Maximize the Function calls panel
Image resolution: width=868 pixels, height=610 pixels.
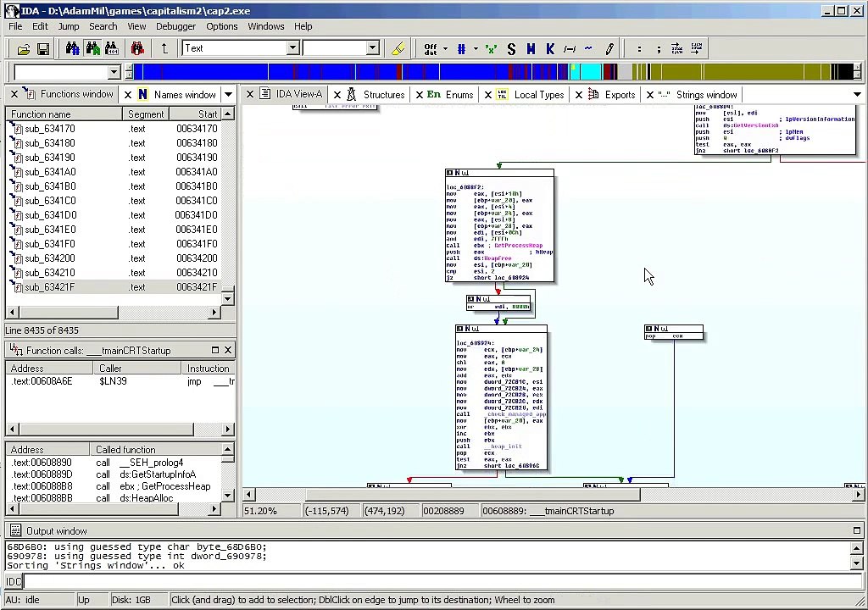215,350
